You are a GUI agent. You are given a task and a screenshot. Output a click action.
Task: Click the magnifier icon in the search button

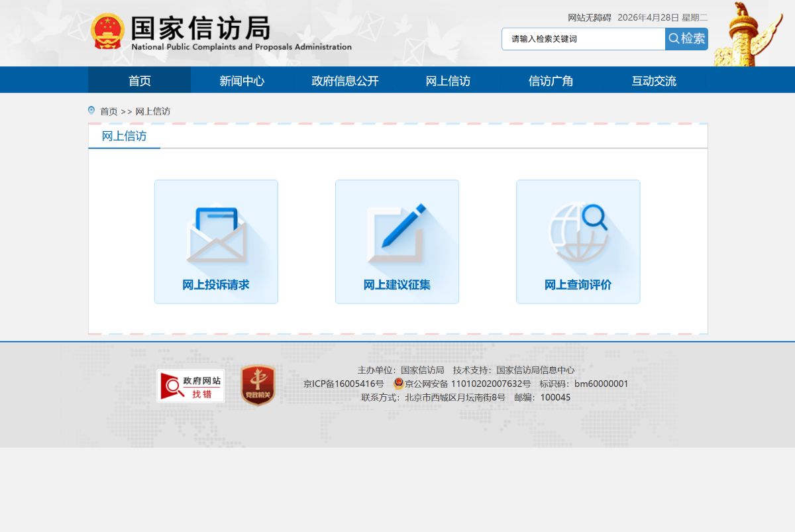point(673,38)
